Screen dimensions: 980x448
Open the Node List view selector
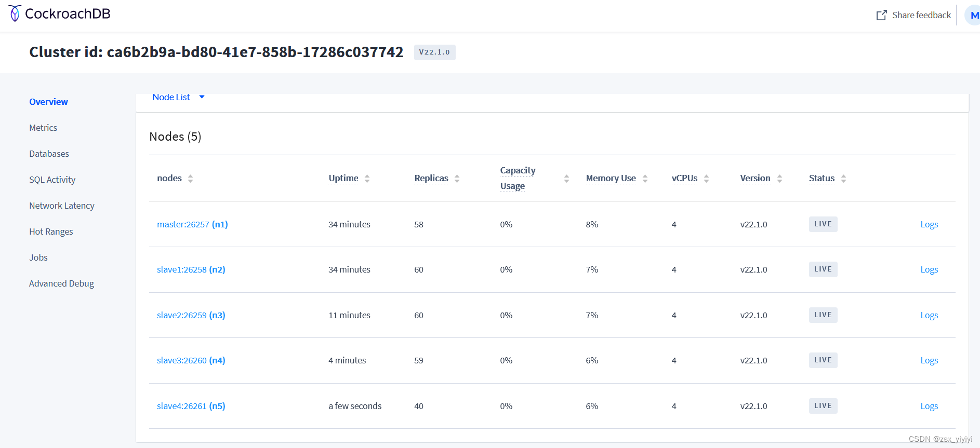[x=178, y=97]
